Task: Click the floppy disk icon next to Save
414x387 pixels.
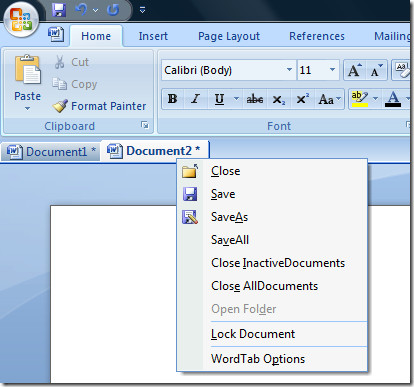Action: point(190,194)
